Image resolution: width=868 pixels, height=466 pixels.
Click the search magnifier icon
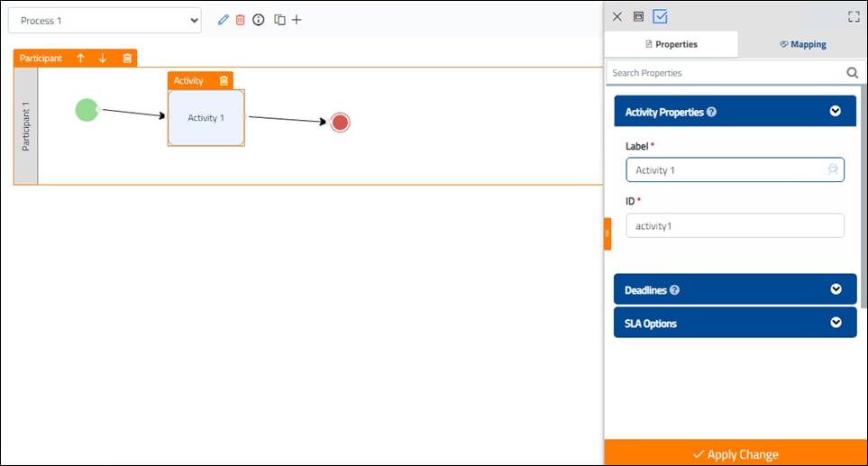(853, 72)
